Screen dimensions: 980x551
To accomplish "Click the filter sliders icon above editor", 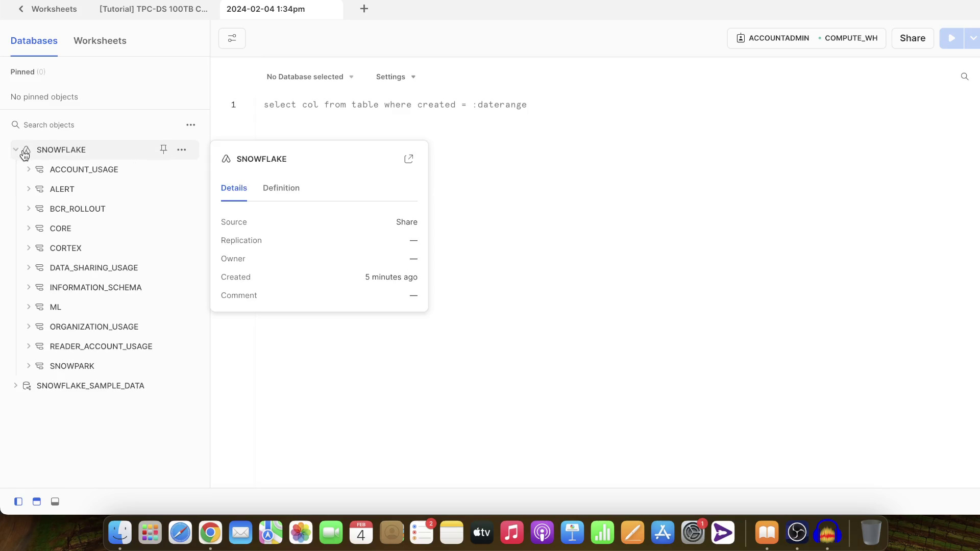I will point(232,38).
